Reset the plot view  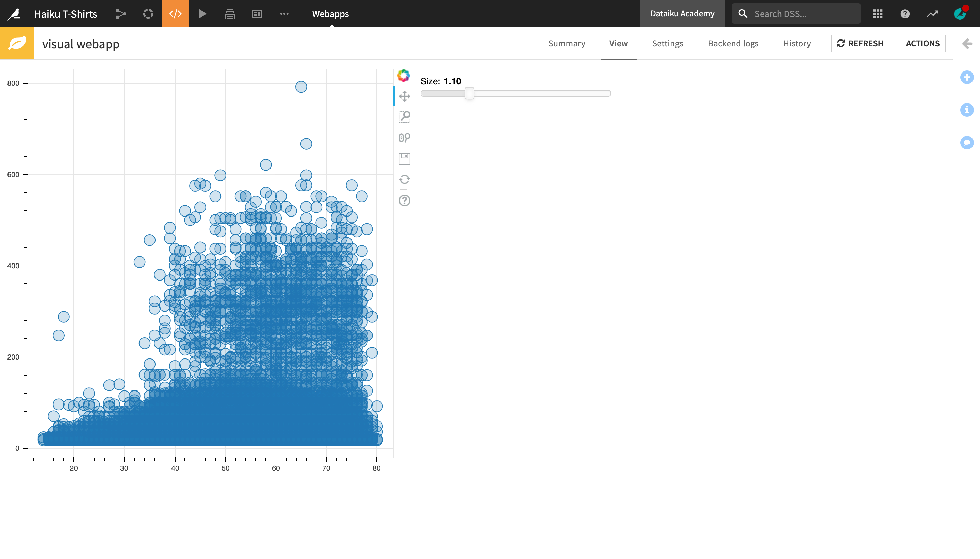click(x=405, y=179)
